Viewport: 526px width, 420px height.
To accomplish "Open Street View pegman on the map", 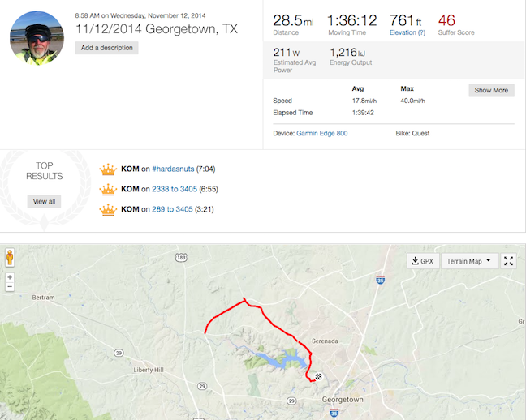I will pos(10,257).
